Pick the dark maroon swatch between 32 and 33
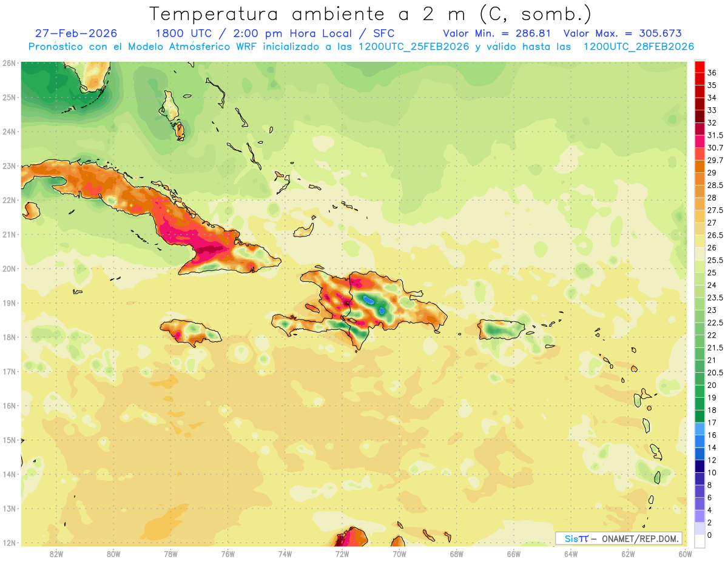Viewport: 728px width, 562px height. pyautogui.click(x=699, y=116)
